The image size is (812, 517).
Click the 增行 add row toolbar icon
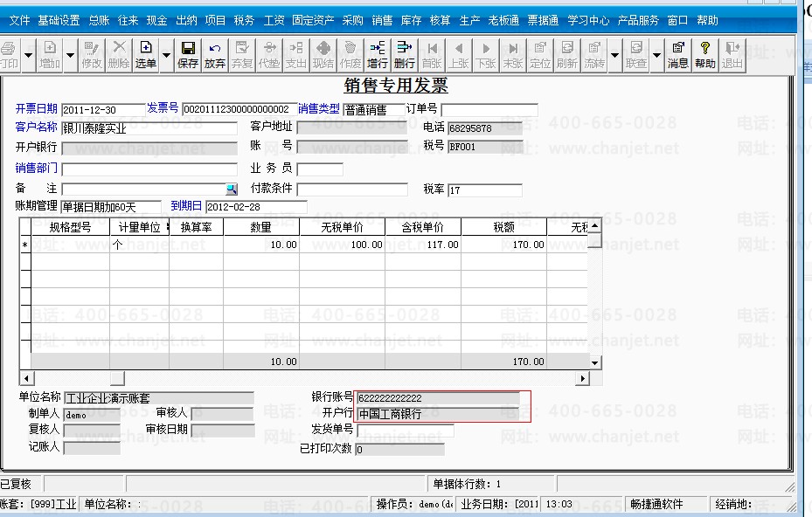click(x=378, y=55)
